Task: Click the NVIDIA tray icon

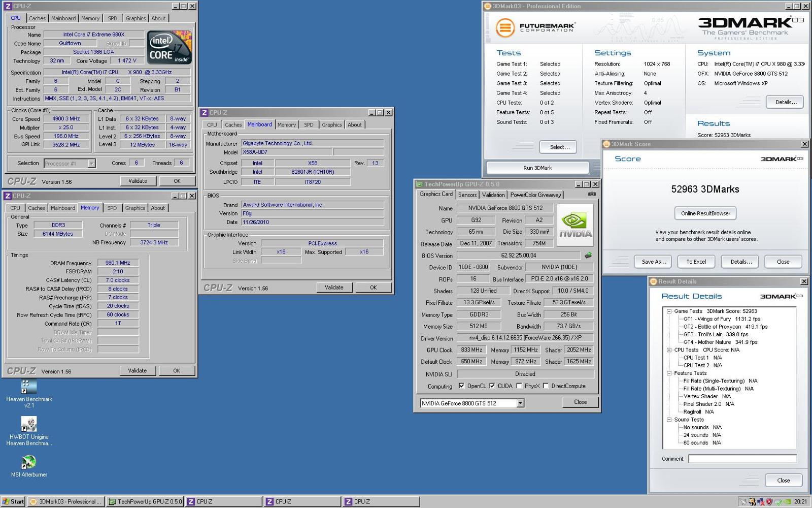Action: [x=787, y=501]
